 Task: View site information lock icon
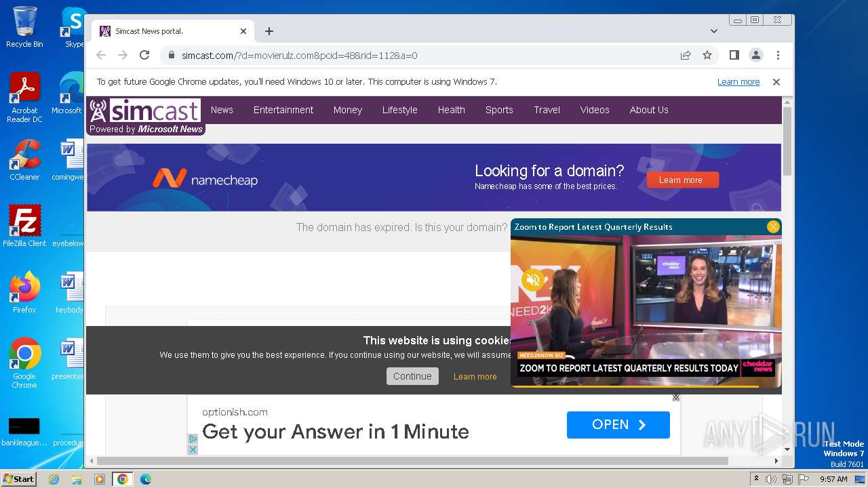(x=171, y=55)
